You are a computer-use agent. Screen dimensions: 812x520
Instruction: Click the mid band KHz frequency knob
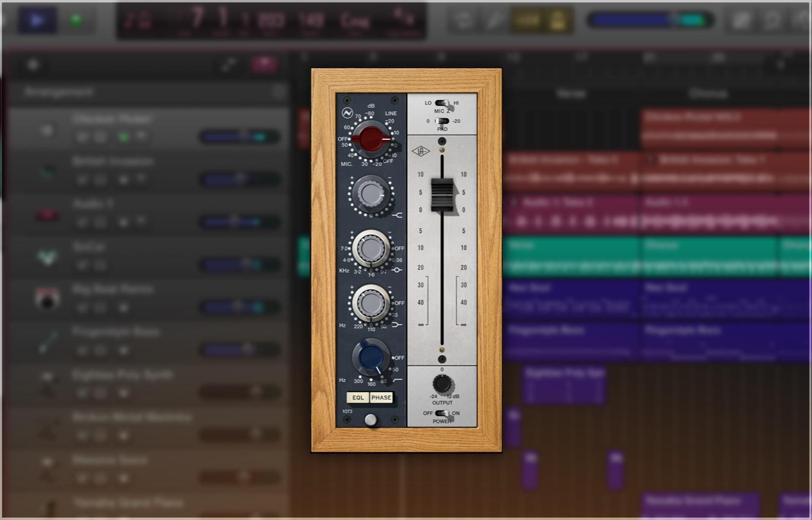coord(371,249)
